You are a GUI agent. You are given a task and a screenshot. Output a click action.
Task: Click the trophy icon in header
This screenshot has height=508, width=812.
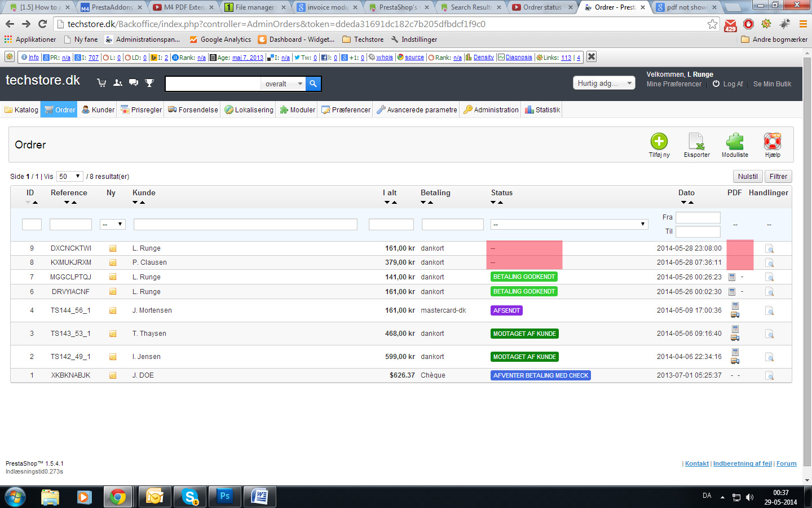pyautogui.click(x=149, y=82)
